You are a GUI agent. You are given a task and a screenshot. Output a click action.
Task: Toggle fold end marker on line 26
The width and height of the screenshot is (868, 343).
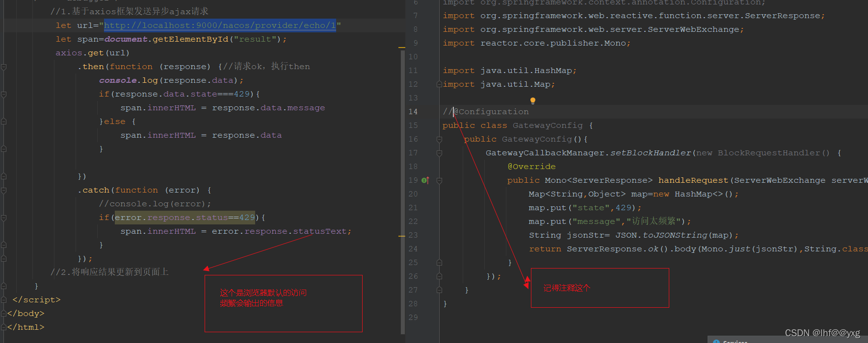pos(439,276)
